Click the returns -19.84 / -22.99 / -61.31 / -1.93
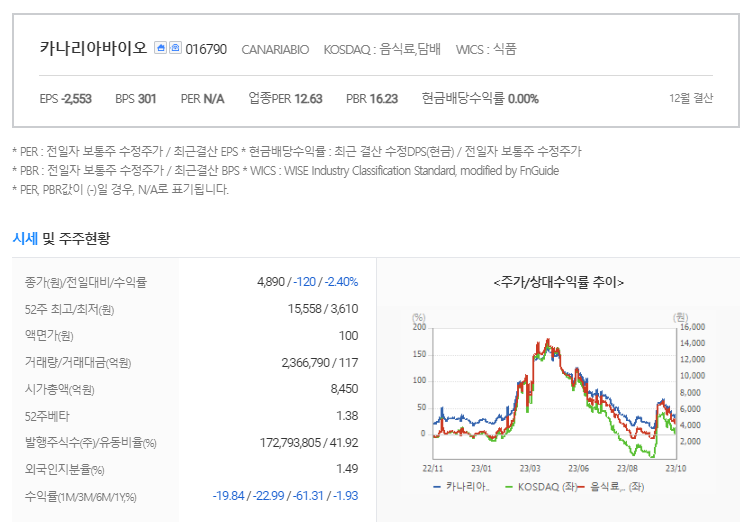 pos(285,496)
